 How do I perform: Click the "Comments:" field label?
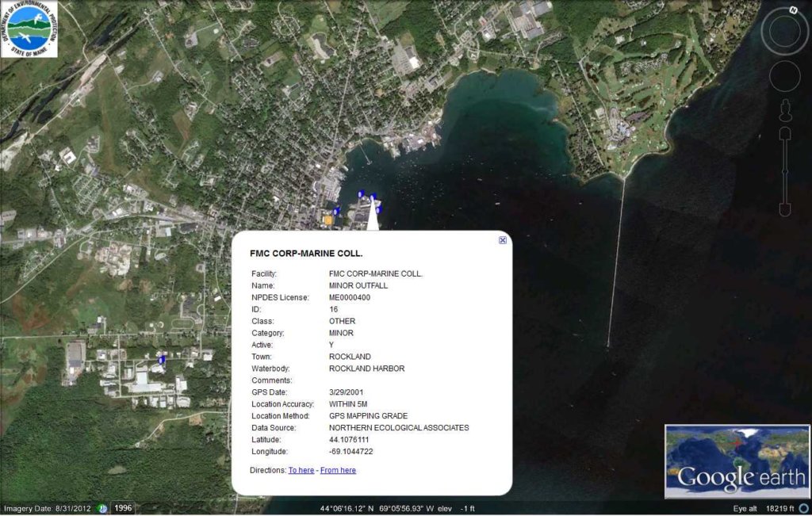[272, 381]
